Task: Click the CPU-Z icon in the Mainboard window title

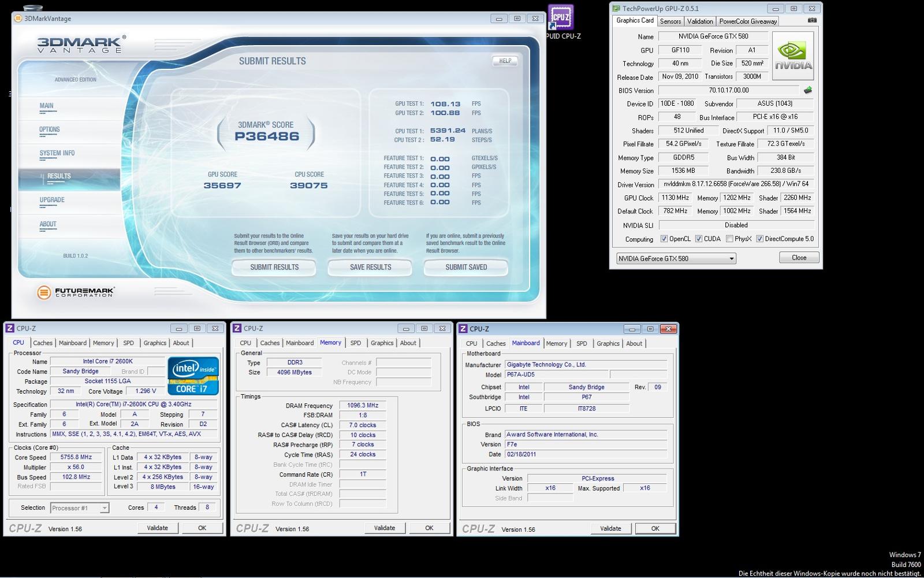Action: (463, 329)
